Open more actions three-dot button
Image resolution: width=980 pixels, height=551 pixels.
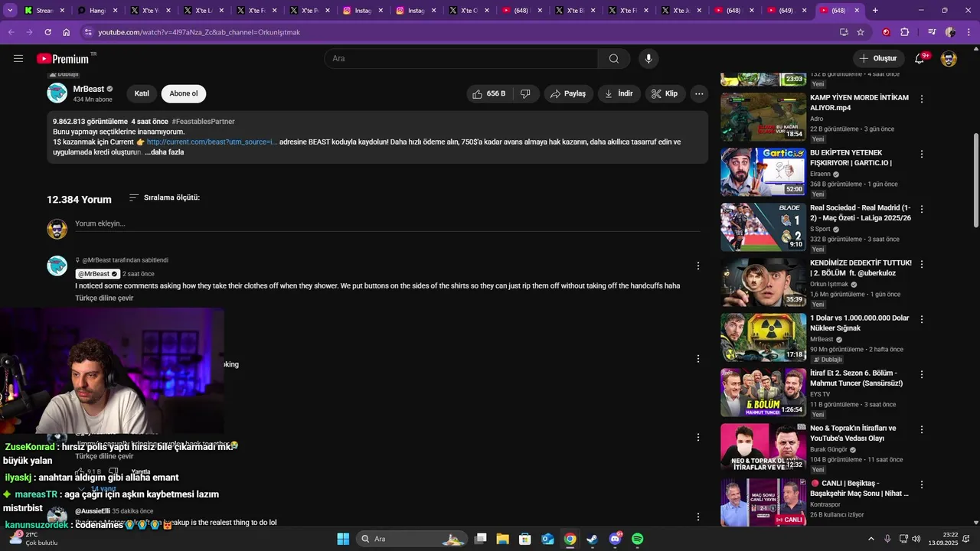pyautogui.click(x=698, y=93)
